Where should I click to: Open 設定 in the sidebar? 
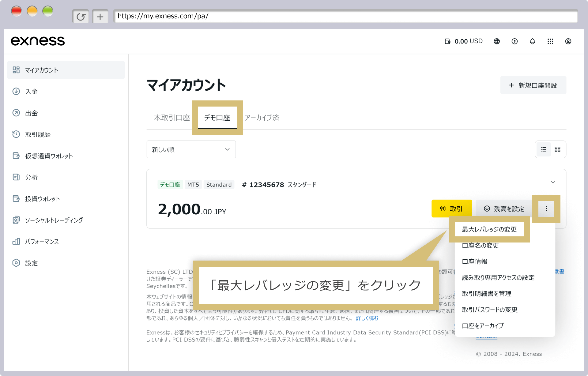click(x=66, y=263)
